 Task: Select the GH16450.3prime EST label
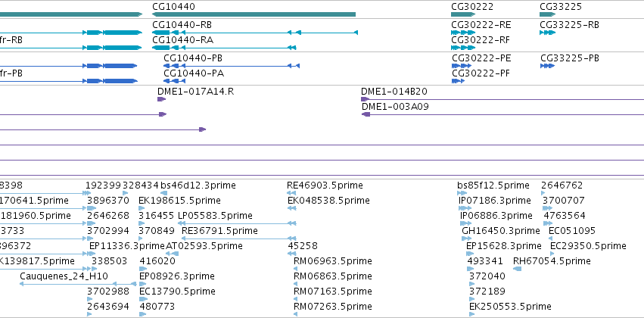point(501,232)
